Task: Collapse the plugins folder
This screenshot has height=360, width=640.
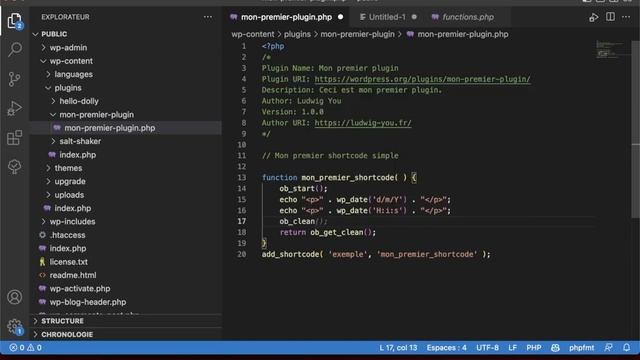Action: [x=68, y=88]
